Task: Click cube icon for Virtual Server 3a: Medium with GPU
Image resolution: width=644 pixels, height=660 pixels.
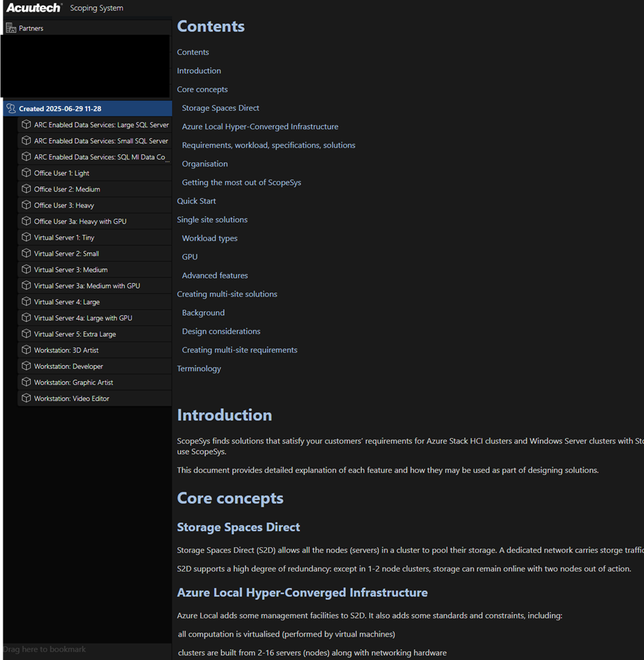Action: click(x=26, y=285)
